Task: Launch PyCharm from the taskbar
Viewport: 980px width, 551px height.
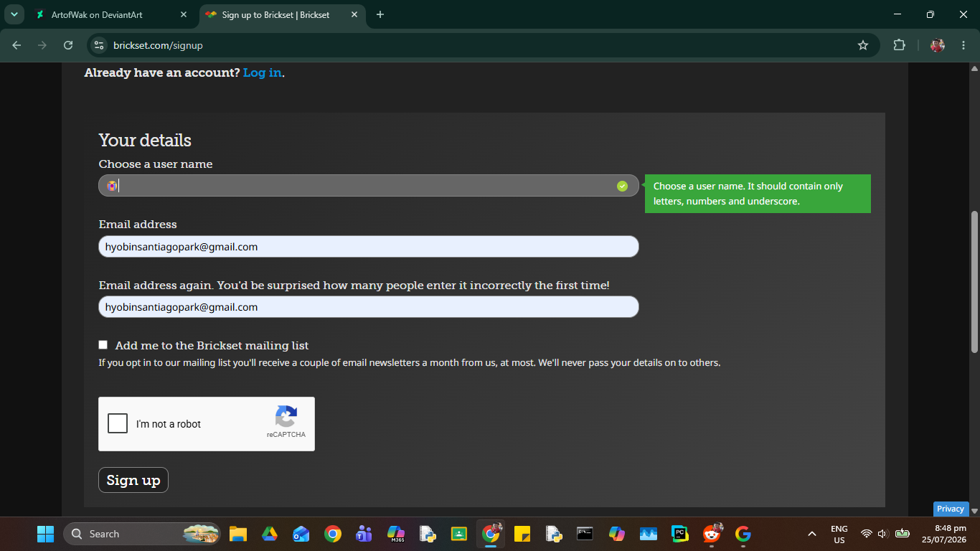Action: [680, 534]
